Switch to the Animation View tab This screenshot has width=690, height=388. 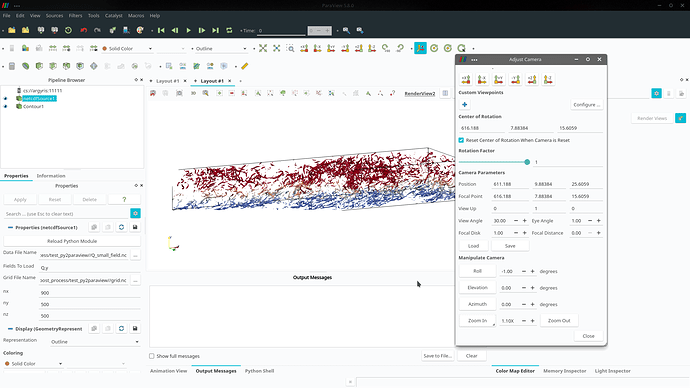[x=169, y=371]
